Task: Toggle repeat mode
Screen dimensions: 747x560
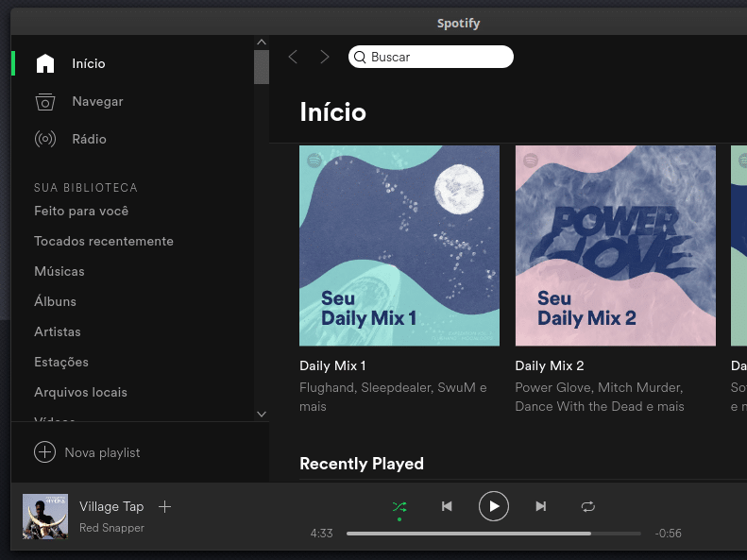Action: coord(588,506)
